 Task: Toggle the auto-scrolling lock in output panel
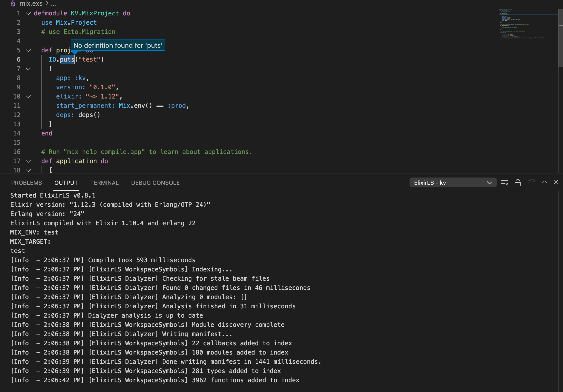click(x=518, y=183)
